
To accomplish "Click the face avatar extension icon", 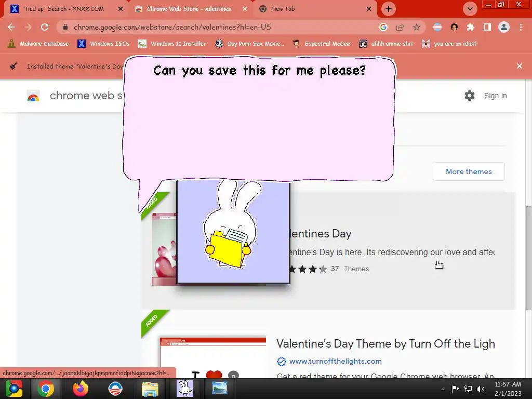I will pos(454,27).
